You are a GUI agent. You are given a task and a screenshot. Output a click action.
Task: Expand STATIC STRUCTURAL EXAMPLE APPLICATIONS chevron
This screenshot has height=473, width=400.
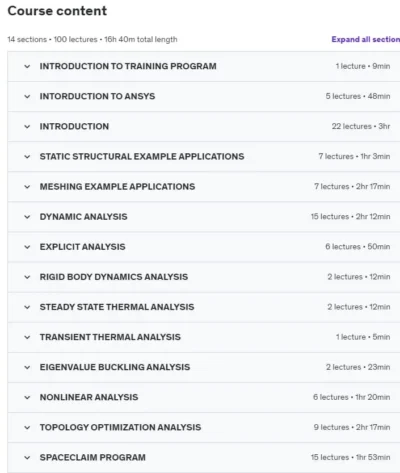pos(27,157)
